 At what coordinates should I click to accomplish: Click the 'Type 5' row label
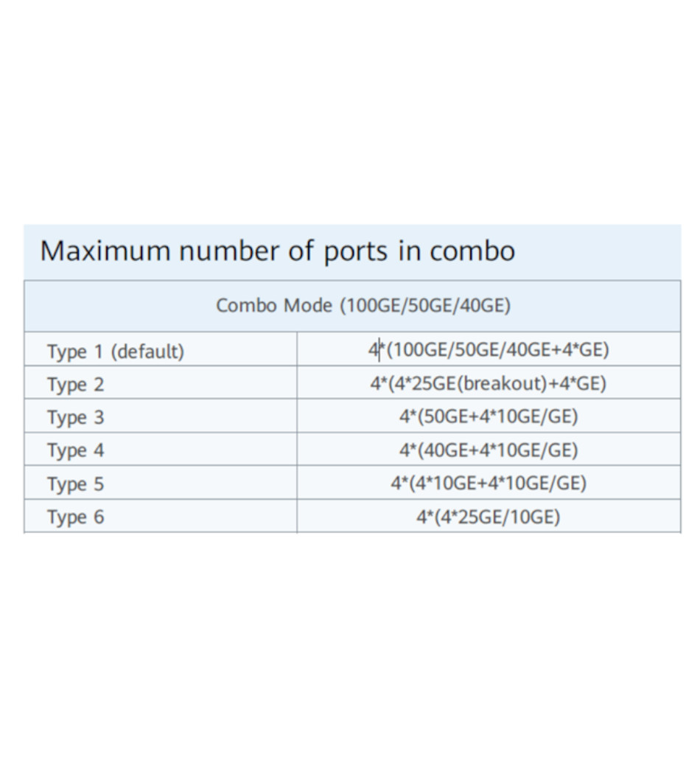[76, 484]
